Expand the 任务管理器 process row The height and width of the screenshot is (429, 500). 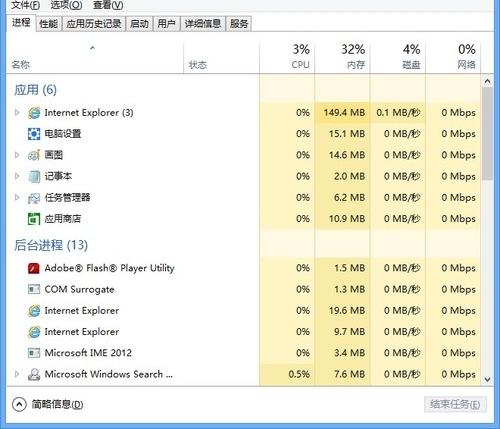tap(17, 198)
